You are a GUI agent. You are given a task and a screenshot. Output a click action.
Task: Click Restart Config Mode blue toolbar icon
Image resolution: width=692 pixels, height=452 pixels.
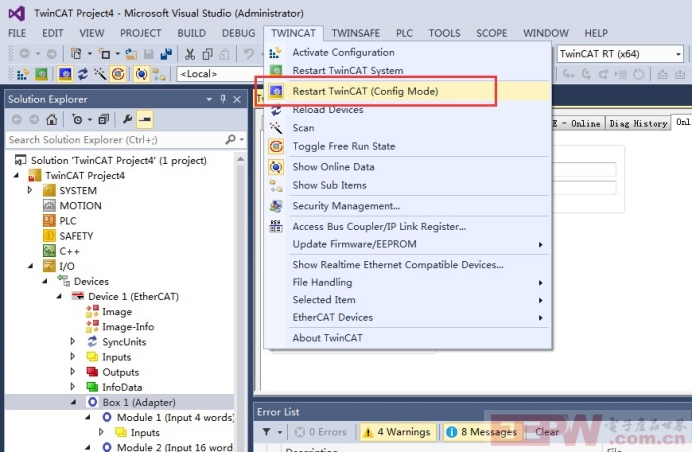click(x=65, y=74)
